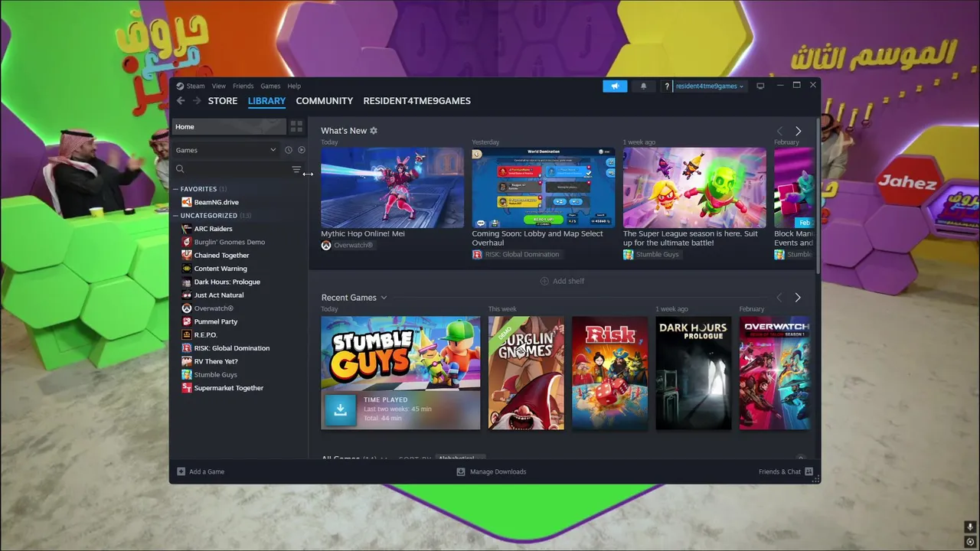Click inside the library search field
This screenshot has width=980, height=551.
coord(237,169)
